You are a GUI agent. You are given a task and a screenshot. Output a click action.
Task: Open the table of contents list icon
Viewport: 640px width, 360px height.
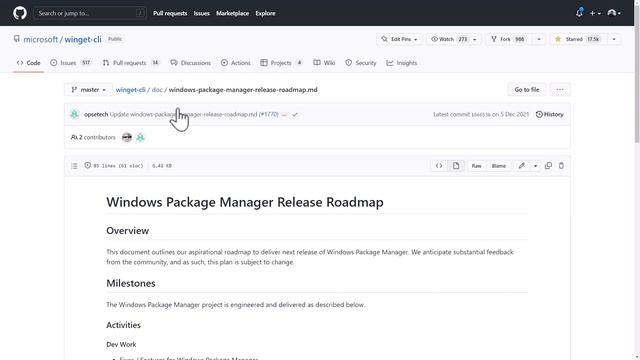point(74,166)
